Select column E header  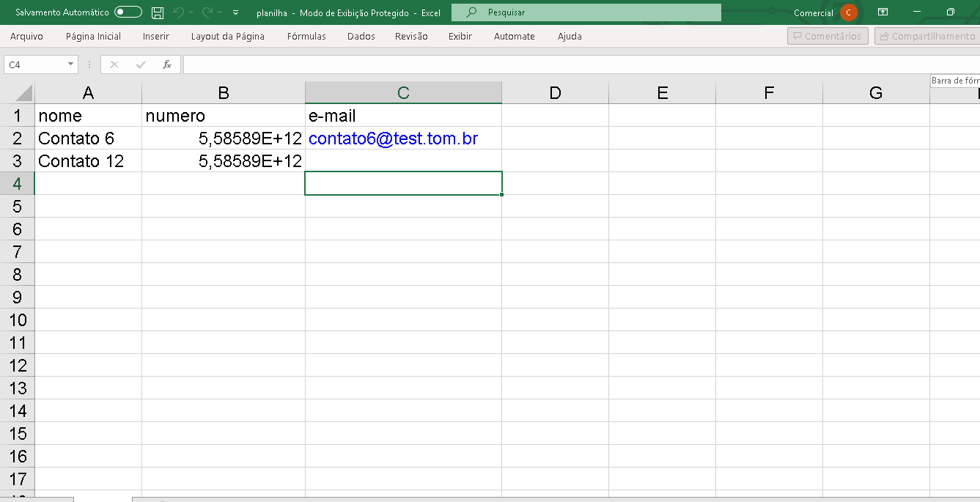662,92
